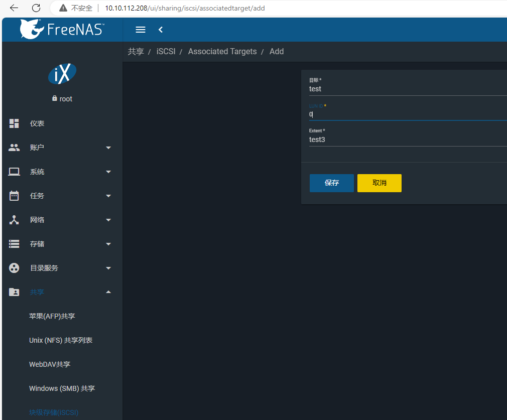Select the 存储 sidebar icon
The width and height of the screenshot is (507, 420).
pyautogui.click(x=14, y=244)
